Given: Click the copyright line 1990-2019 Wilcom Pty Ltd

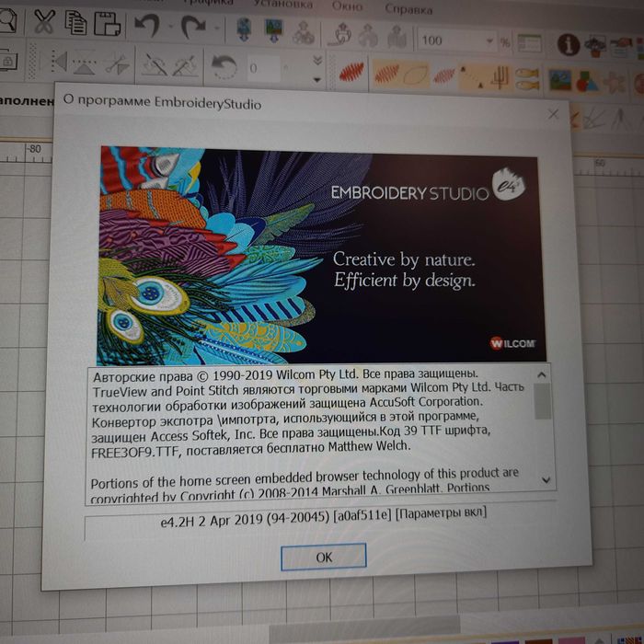Looking at the screenshot, I should [285, 375].
